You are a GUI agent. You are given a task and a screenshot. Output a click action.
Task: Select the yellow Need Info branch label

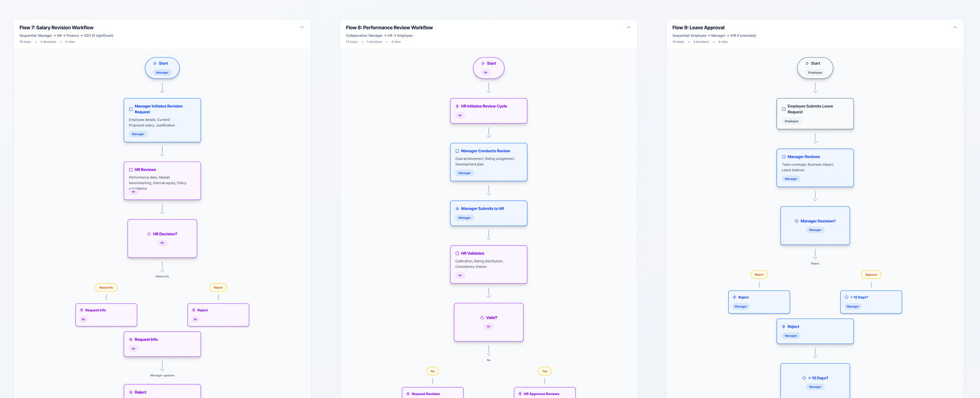click(x=106, y=288)
